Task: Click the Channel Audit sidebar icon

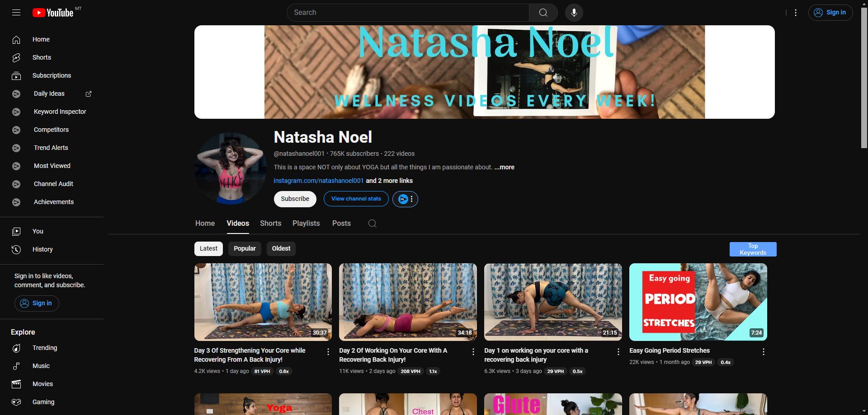Action: pyautogui.click(x=16, y=184)
